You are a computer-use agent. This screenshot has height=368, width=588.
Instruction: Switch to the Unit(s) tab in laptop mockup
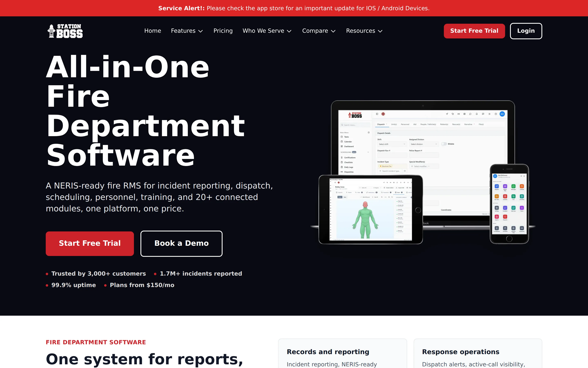pos(394,124)
